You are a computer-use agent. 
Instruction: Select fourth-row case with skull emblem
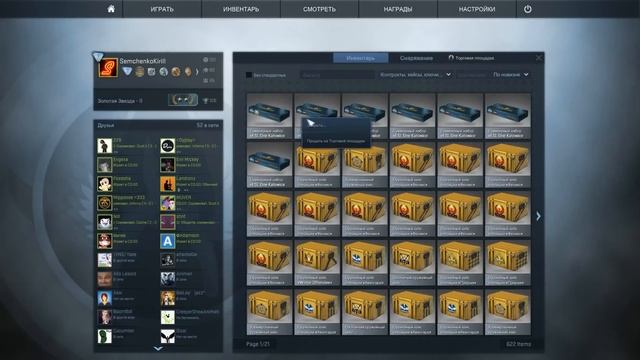(x=412, y=263)
